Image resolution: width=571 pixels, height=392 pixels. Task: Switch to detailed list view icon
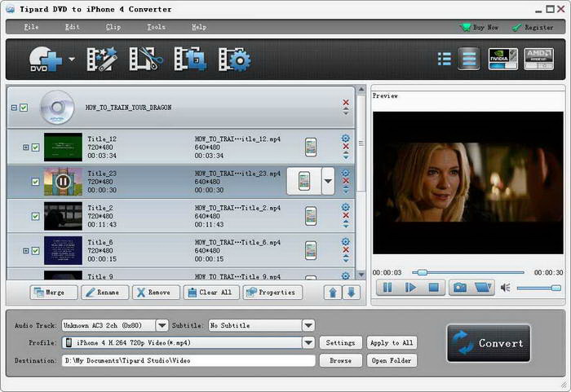pos(468,59)
